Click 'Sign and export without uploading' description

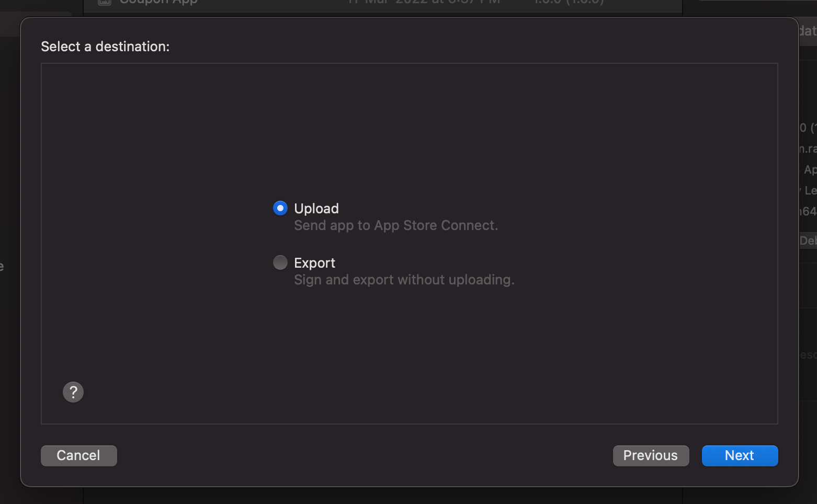tap(404, 280)
